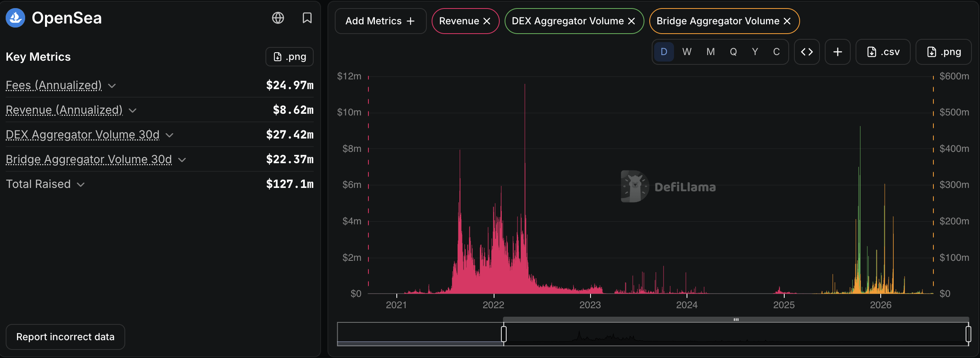The width and height of the screenshot is (980, 358).
Task: Click the $27.42m DEX volume value
Action: point(290,135)
